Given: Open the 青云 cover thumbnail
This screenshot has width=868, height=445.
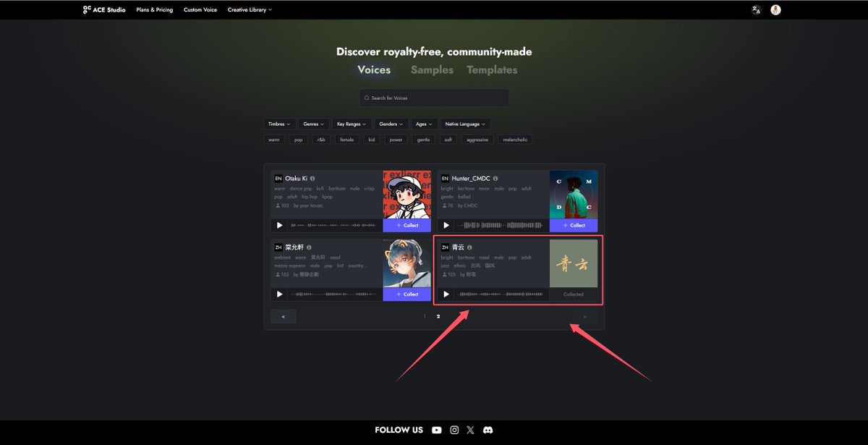Looking at the screenshot, I should 574,264.
